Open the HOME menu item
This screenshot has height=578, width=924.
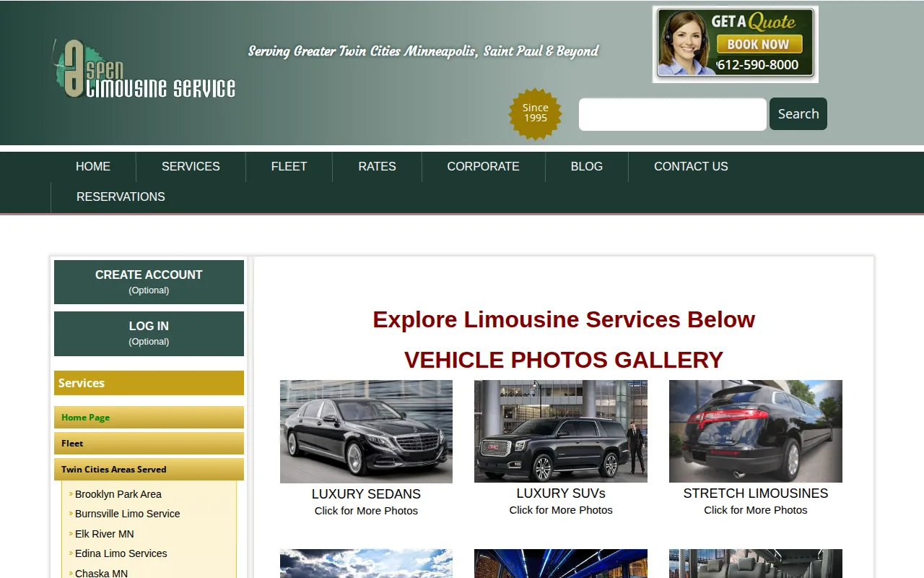coord(93,166)
